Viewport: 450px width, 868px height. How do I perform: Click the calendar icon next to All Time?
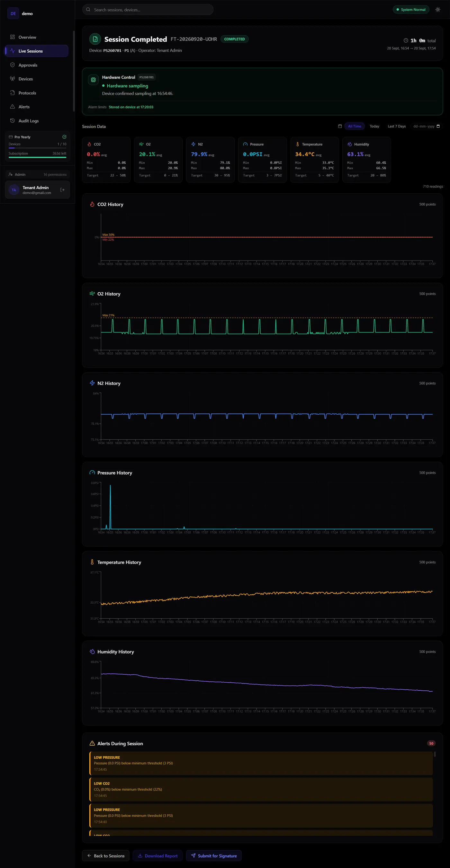(x=340, y=126)
